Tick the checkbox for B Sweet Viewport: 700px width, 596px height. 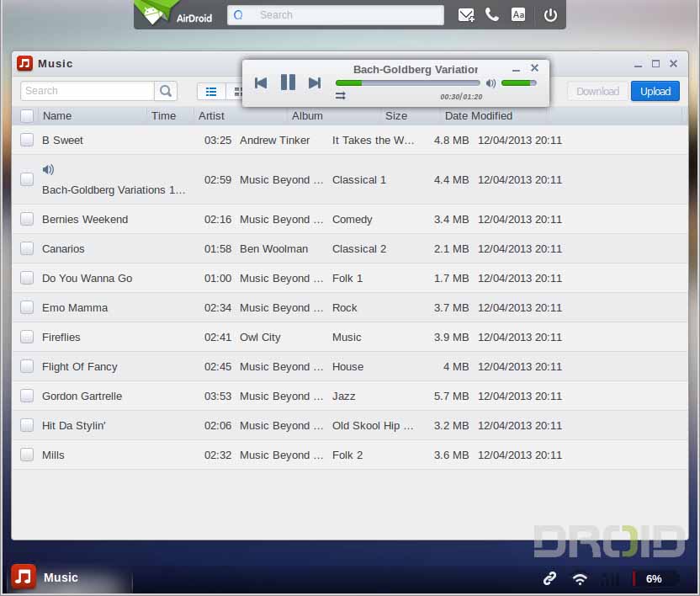click(x=27, y=140)
